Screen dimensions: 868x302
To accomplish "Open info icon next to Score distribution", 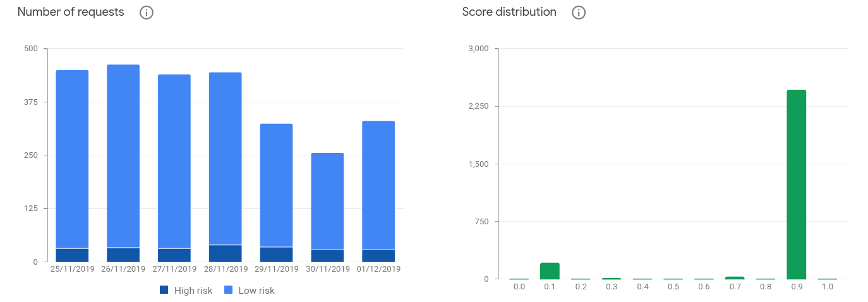I will tap(579, 13).
